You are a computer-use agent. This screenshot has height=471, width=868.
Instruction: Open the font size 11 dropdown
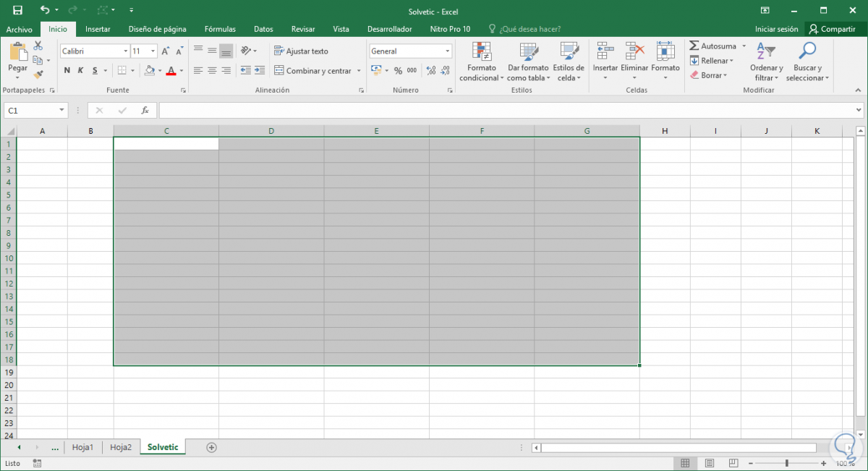[x=153, y=51]
